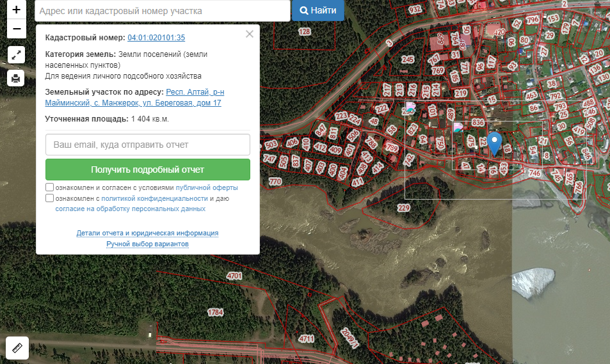610x364 pixels.
Task: Open cadastral number 04:01:020101:35 link
Action: click(x=156, y=38)
